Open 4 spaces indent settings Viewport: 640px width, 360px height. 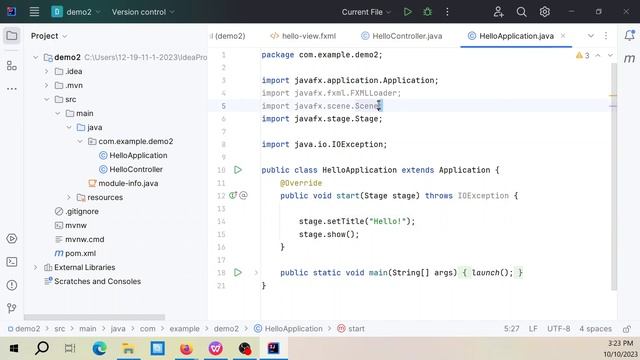(x=596, y=329)
